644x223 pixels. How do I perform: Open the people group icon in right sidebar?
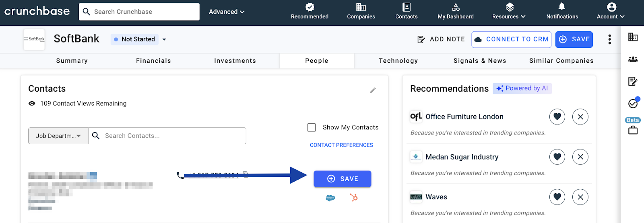click(x=633, y=59)
